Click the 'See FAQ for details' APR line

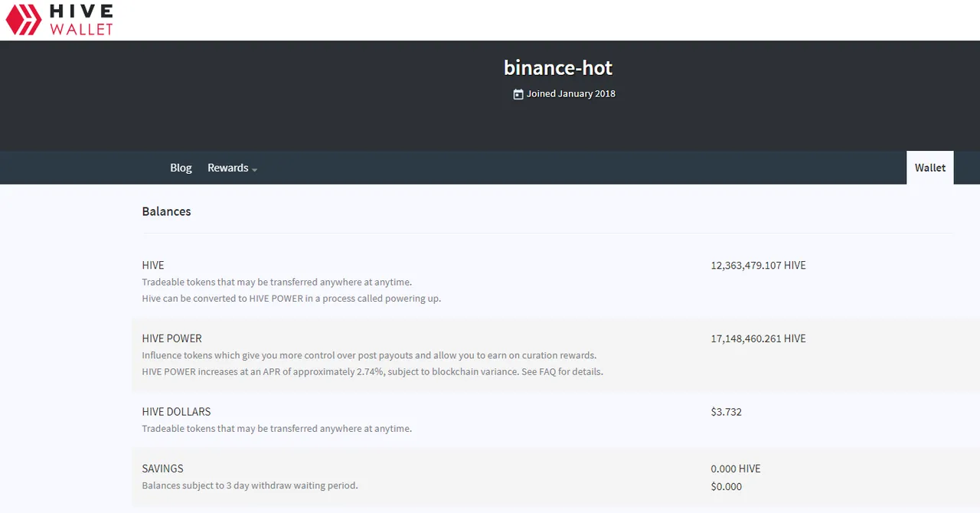(372, 372)
